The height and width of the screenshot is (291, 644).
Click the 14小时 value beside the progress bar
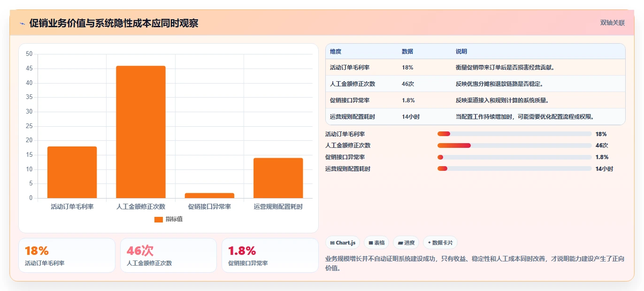pos(605,169)
